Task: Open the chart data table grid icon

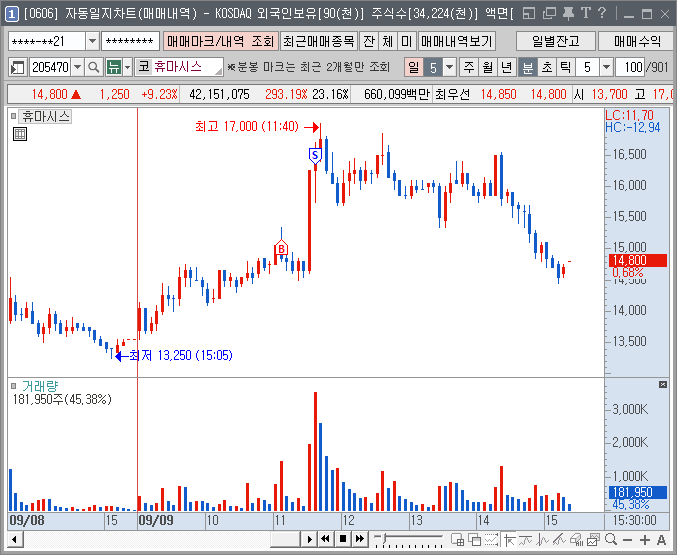Action: pos(20,134)
